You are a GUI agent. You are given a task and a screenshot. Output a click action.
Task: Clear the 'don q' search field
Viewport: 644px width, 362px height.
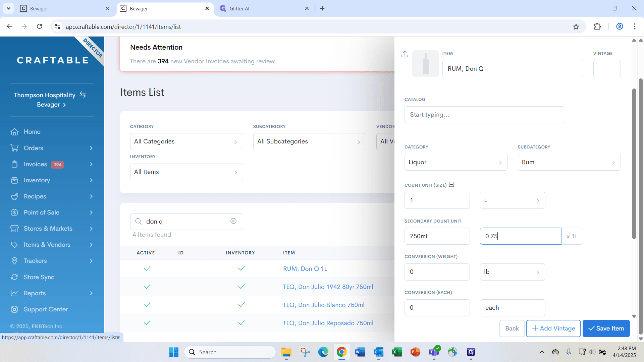[233, 221]
